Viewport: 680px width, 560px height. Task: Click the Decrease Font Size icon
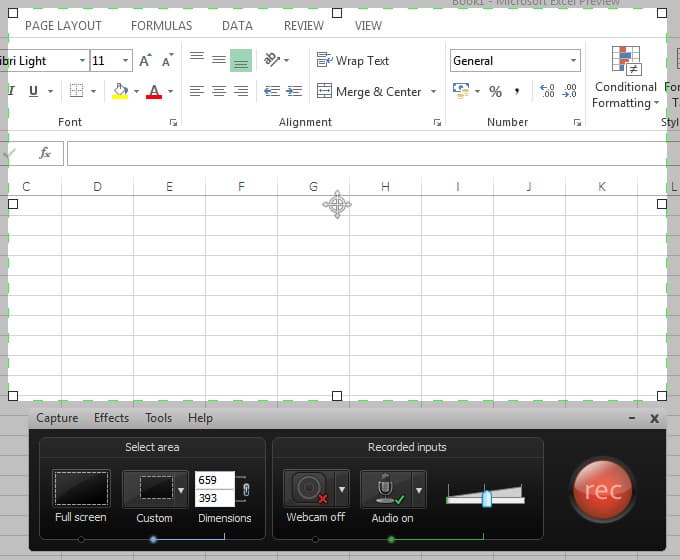point(167,60)
